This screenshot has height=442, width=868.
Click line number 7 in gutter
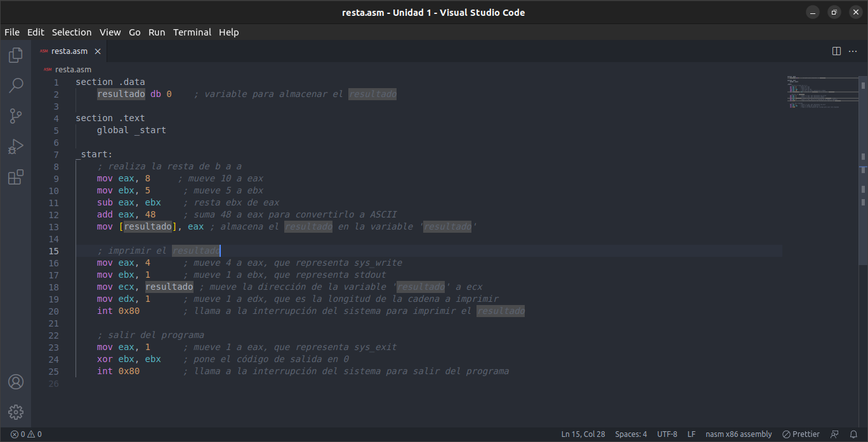tap(56, 155)
